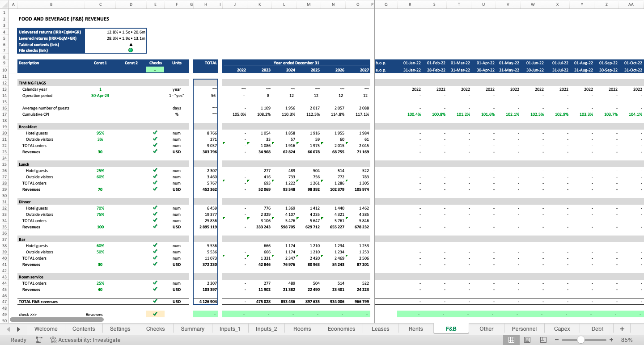Switch to the Rooms sheet
Screen dimensions: 644x345
coord(302,329)
